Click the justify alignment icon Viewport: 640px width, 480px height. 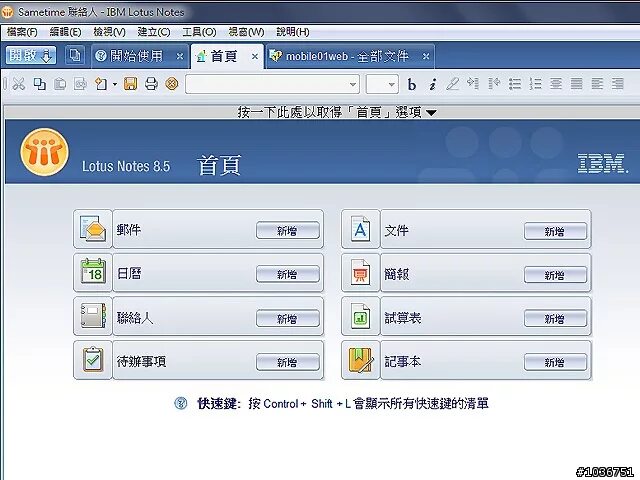pos(576,84)
